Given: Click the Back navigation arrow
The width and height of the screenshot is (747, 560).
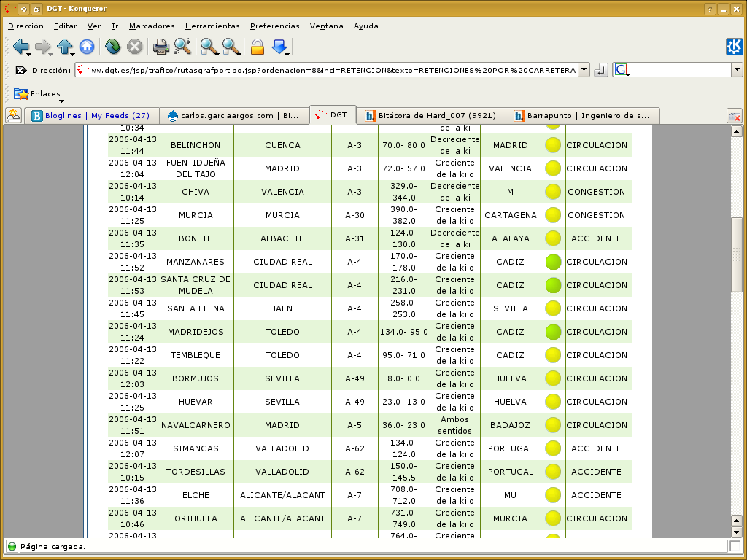Looking at the screenshot, I should click(20, 47).
